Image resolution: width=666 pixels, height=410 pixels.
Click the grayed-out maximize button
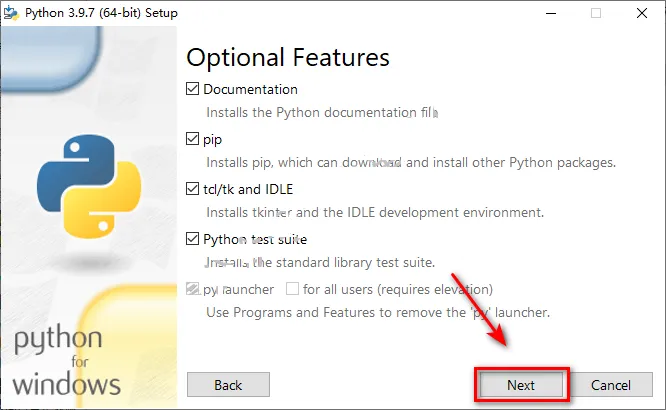click(x=596, y=13)
